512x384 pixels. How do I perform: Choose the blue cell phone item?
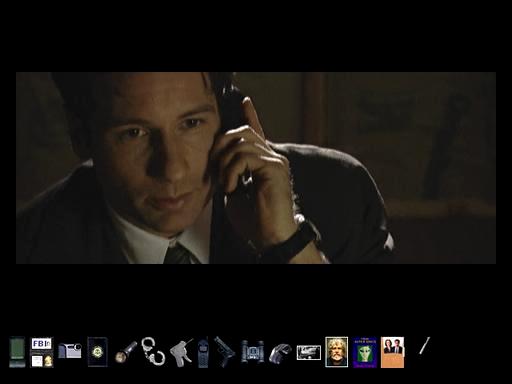click(203, 353)
